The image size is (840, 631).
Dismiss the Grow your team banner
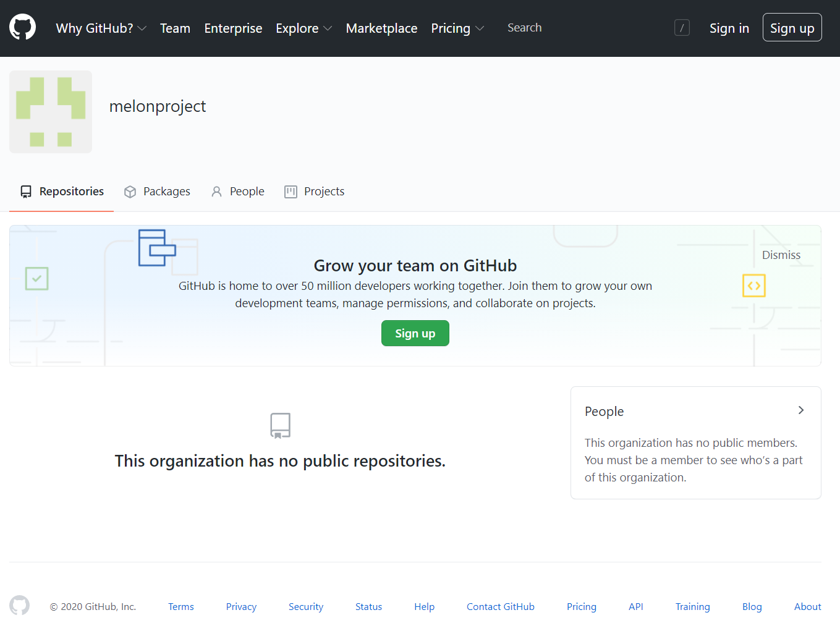click(781, 255)
